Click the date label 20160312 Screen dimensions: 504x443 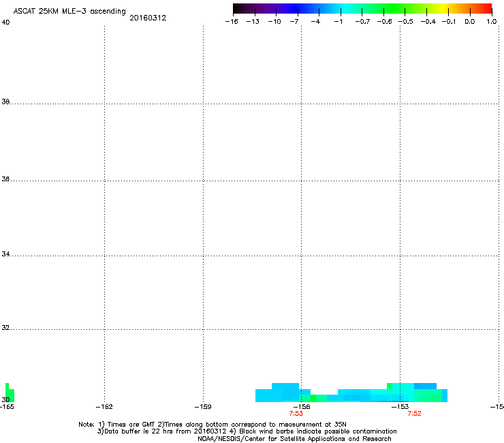148,18
